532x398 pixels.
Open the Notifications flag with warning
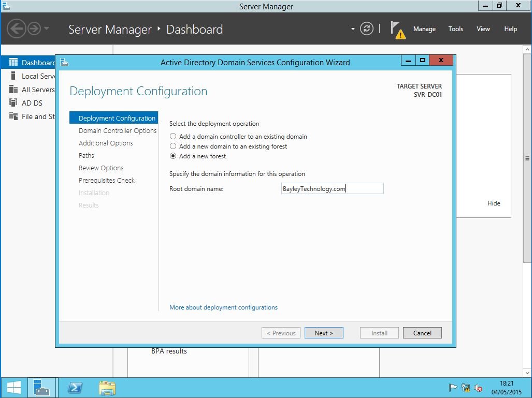pos(397,30)
